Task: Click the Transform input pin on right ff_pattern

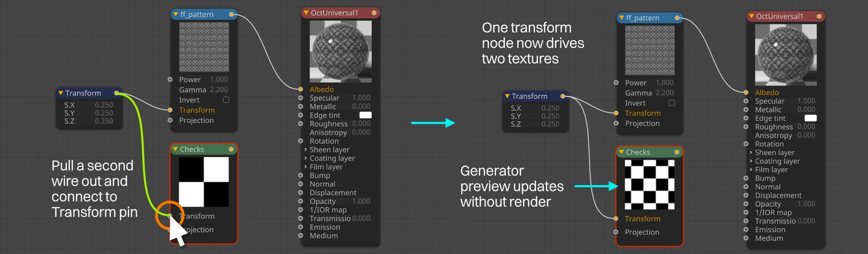Action: [616, 113]
